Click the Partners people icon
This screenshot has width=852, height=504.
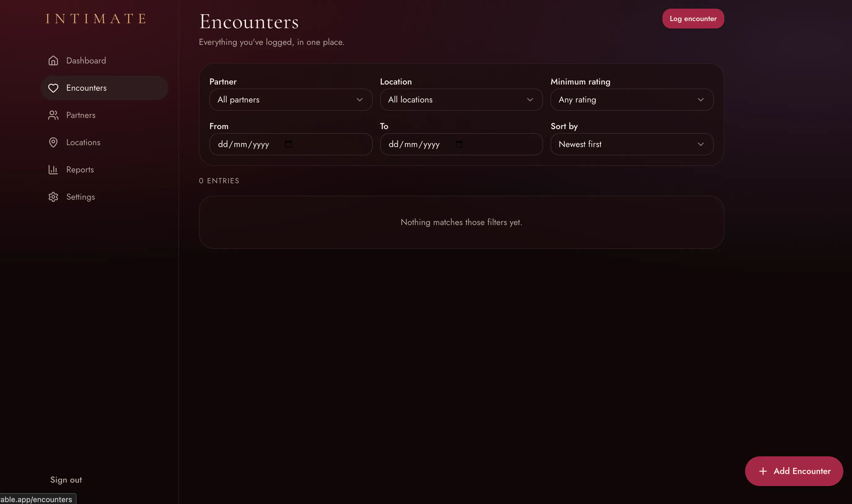point(53,115)
